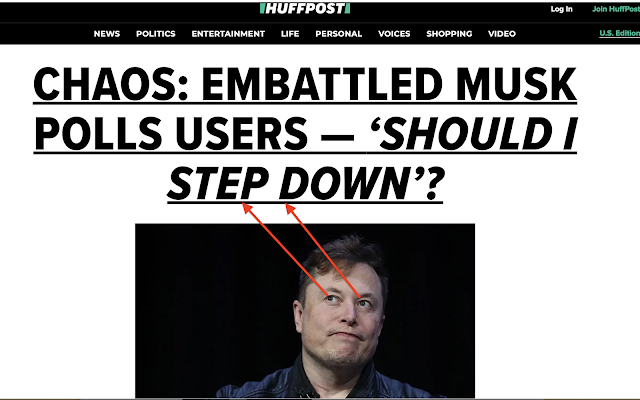Click the word 'CHAOS:' in the headline
This screenshot has width=640, height=400.
coord(111,84)
